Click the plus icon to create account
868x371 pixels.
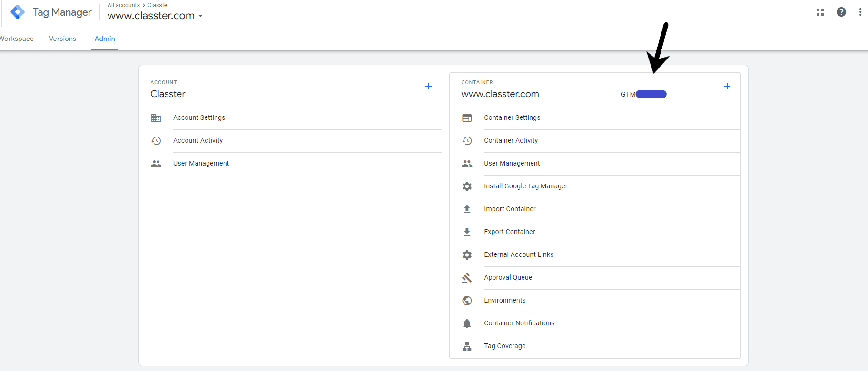click(x=428, y=86)
